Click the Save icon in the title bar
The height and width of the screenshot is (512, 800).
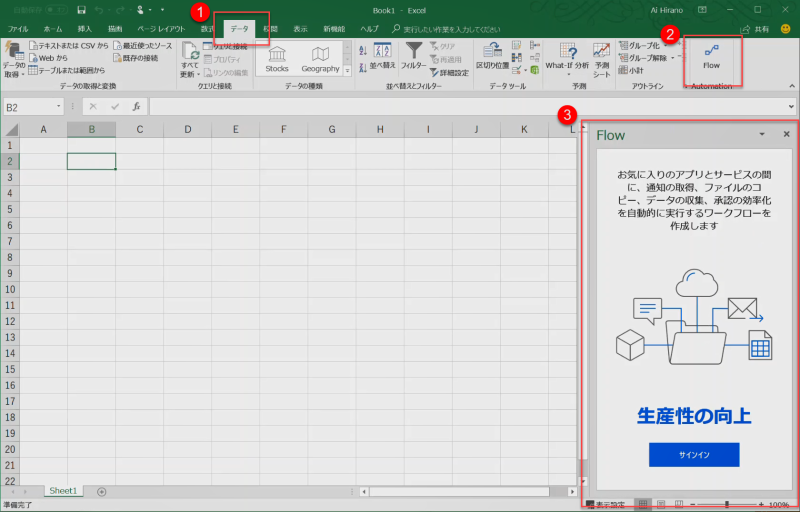pos(81,10)
